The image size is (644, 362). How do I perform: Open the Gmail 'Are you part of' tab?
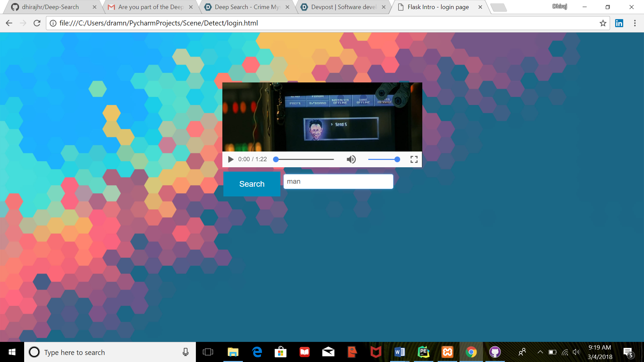tap(151, 7)
